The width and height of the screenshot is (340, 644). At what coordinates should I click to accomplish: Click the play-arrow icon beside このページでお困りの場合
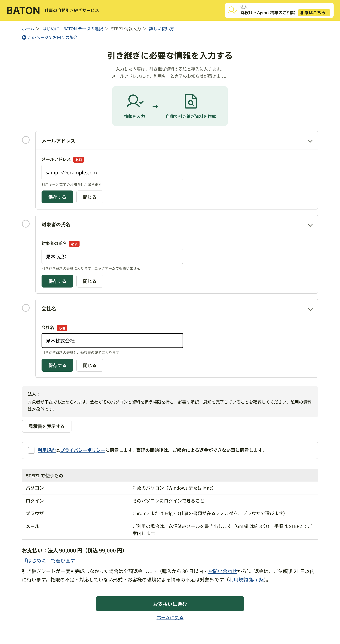(x=24, y=38)
